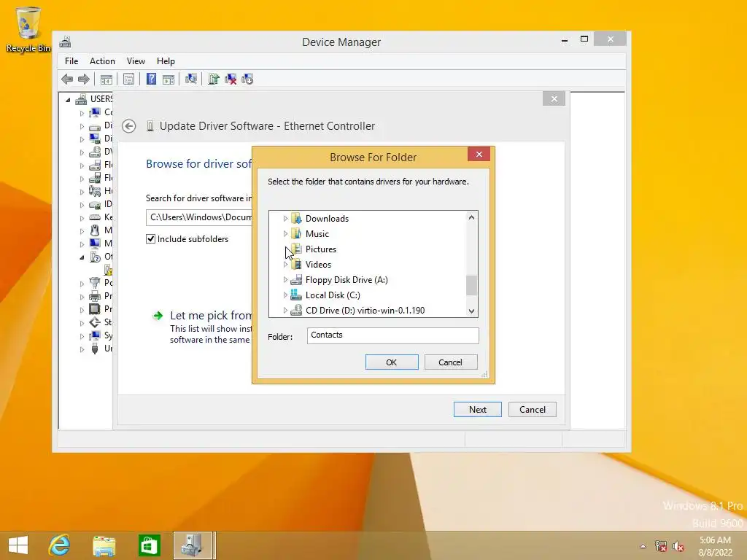
Task: Select the Keyboards device category icon
Action: click(95, 217)
